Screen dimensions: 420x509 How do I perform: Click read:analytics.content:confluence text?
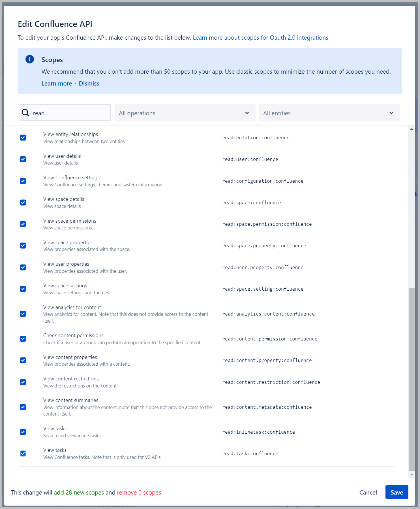(x=268, y=314)
